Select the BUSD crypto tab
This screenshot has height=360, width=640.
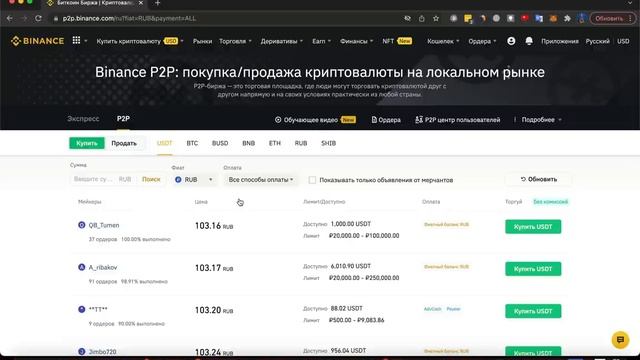(x=220, y=143)
